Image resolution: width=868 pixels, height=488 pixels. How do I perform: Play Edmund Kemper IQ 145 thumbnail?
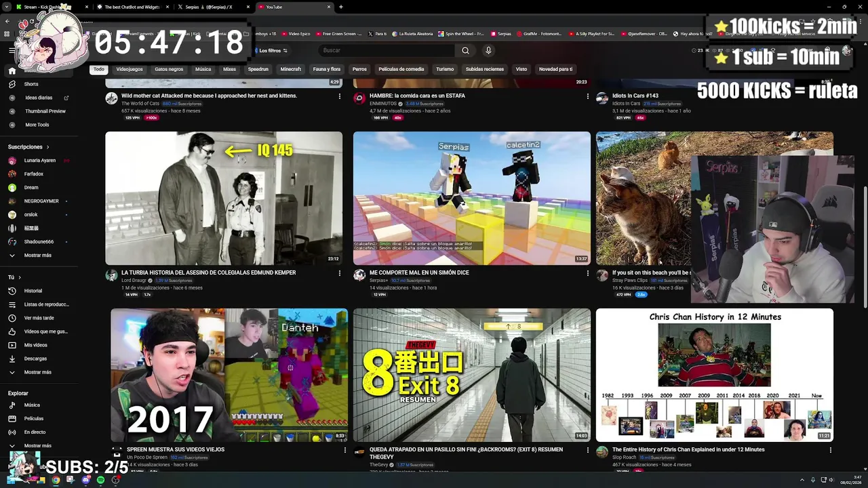tap(224, 198)
